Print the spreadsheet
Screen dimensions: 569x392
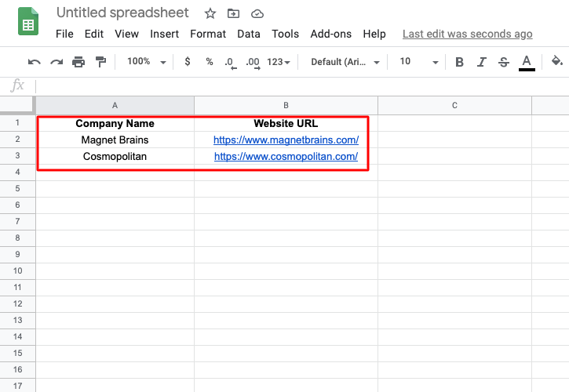click(78, 62)
